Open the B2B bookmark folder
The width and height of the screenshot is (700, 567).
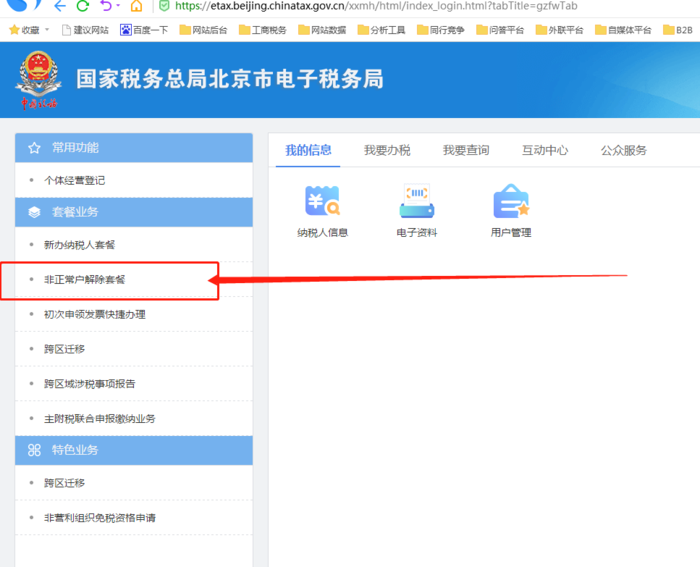tap(678, 30)
